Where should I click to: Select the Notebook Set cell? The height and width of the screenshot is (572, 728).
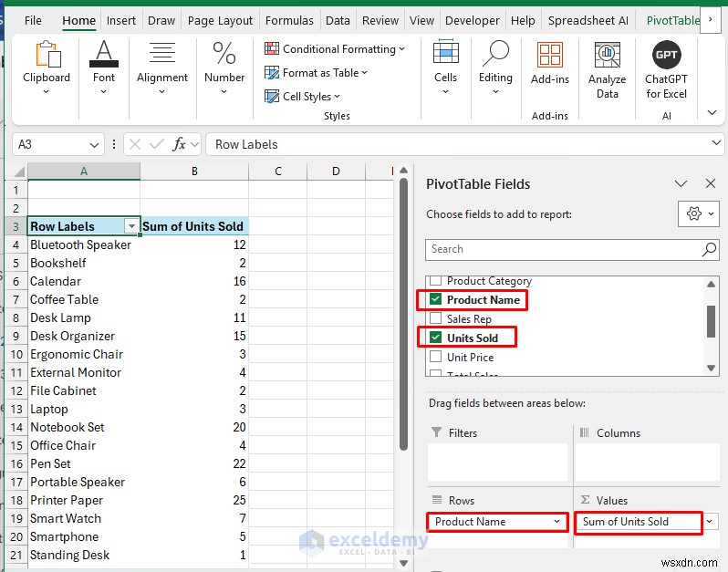84,427
